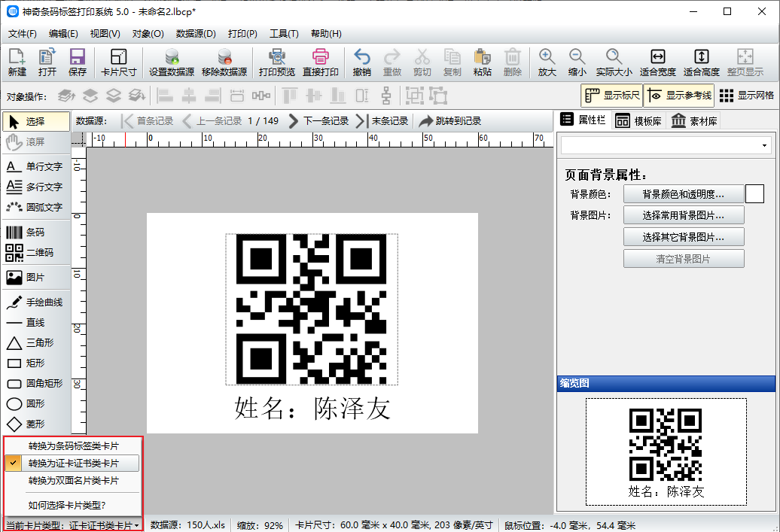Toggle the 显示网格 grid display

747,96
